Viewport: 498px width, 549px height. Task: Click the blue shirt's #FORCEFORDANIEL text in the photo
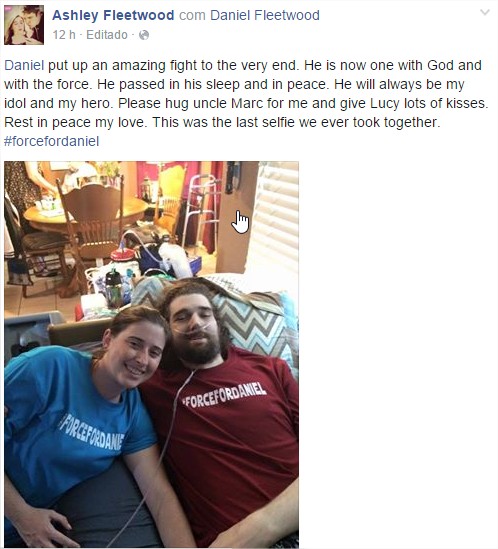92,432
